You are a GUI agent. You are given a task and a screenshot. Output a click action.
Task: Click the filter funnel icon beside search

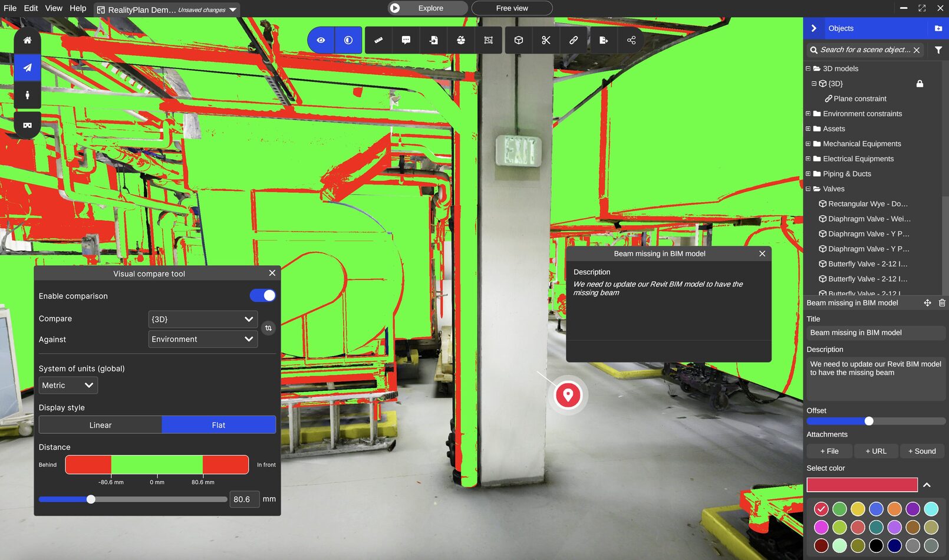938,50
